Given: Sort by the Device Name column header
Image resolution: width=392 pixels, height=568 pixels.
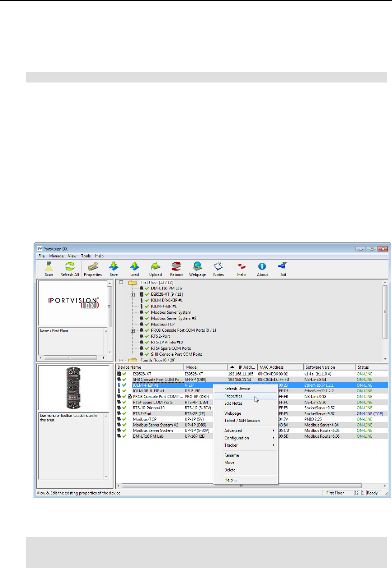Looking at the screenshot, I should point(150,367).
